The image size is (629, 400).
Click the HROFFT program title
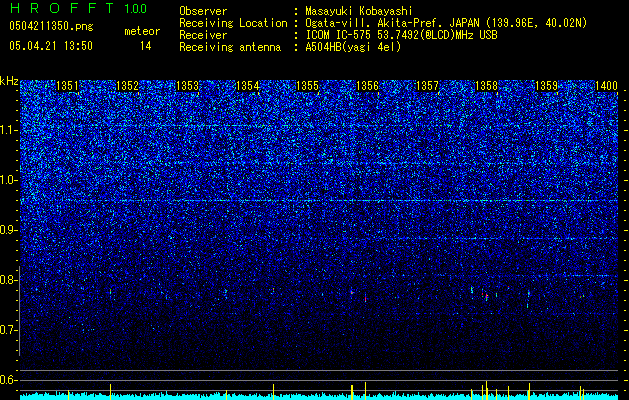(62, 8)
